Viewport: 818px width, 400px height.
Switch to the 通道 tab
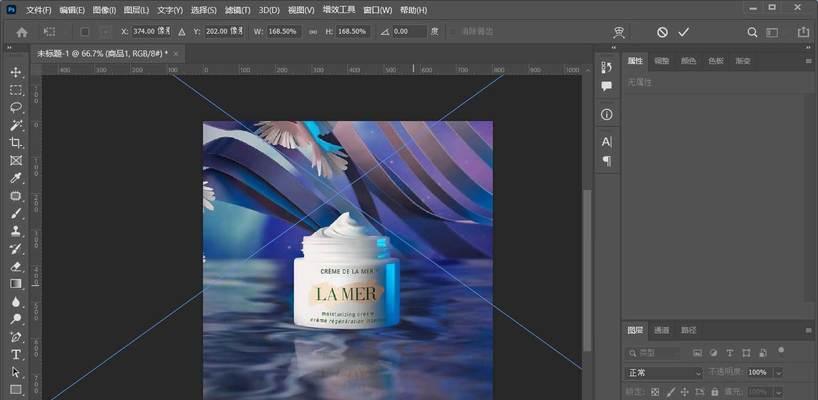tap(661, 330)
